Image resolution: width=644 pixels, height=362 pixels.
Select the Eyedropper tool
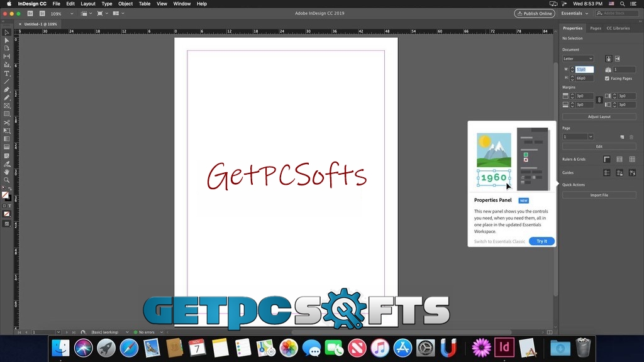point(6,164)
